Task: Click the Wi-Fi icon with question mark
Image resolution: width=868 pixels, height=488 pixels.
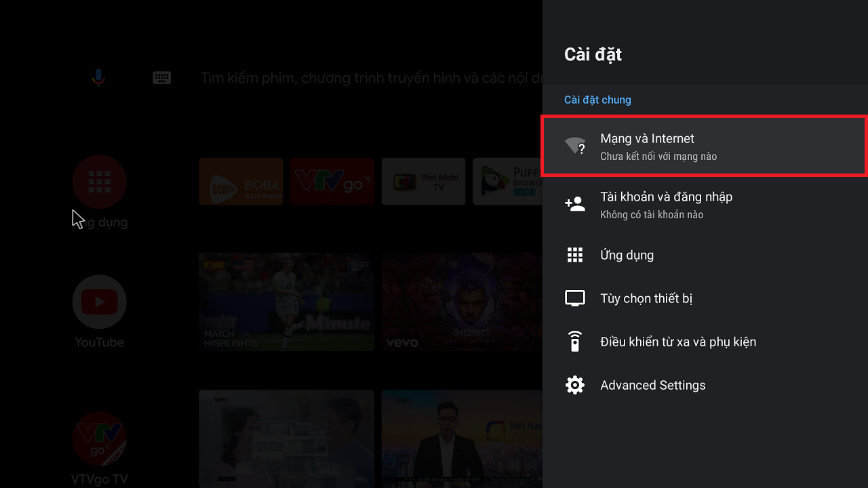Action: [x=575, y=146]
